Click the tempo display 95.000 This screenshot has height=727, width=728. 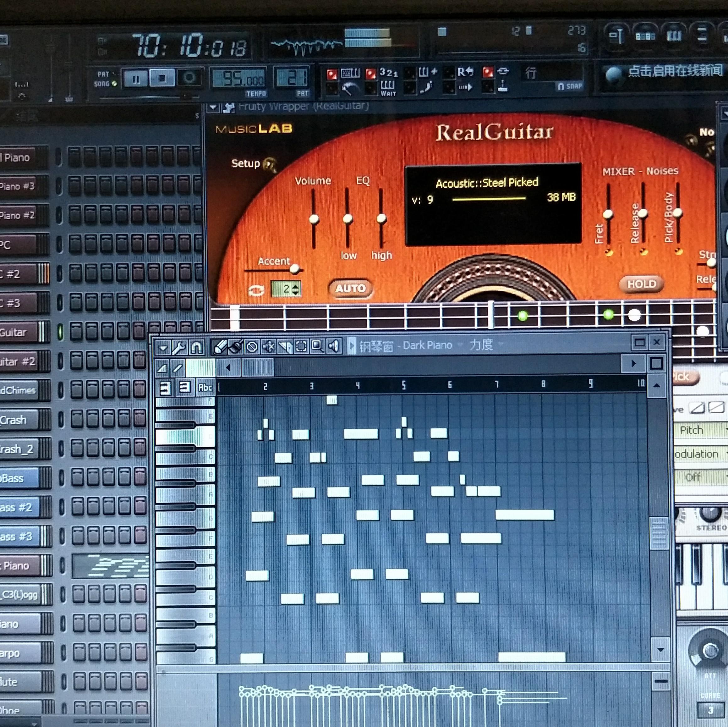pos(238,79)
